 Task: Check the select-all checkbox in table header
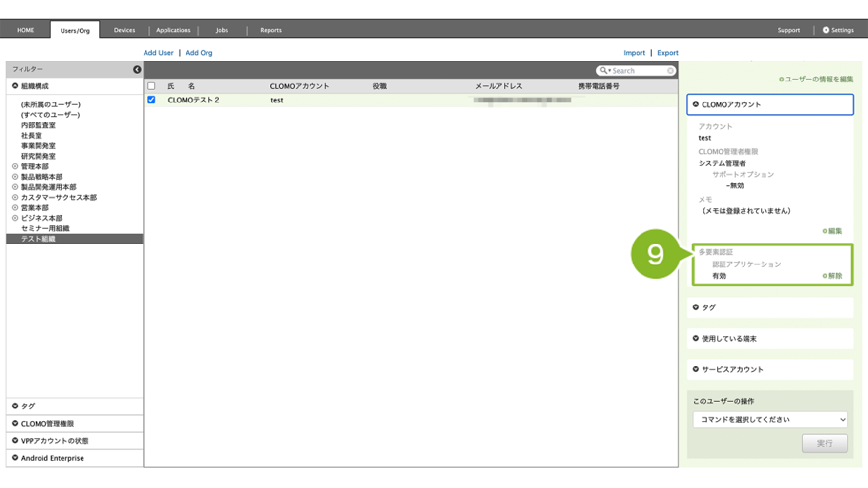pyautogui.click(x=151, y=86)
